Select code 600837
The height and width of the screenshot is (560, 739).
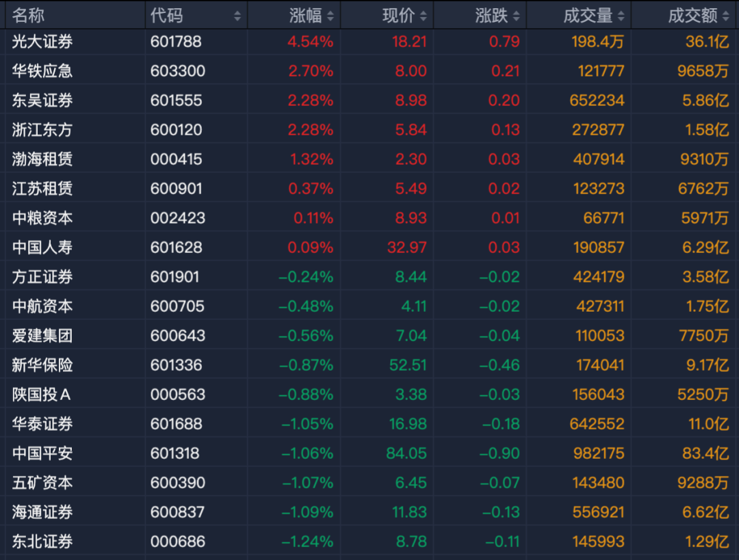coord(177,512)
